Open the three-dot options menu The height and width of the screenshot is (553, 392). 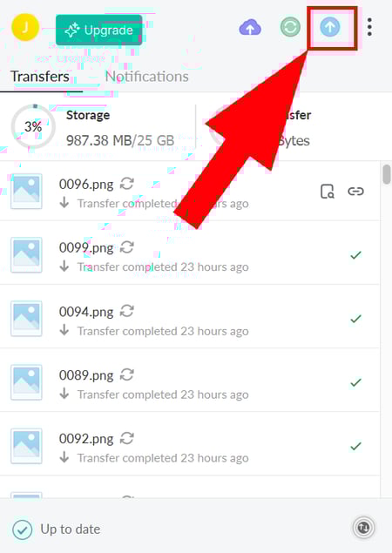click(369, 27)
